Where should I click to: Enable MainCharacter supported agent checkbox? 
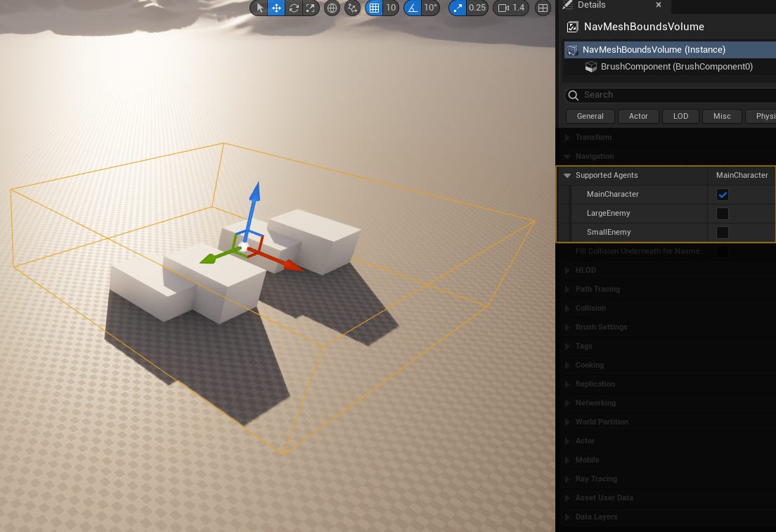[x=723, y=194]
